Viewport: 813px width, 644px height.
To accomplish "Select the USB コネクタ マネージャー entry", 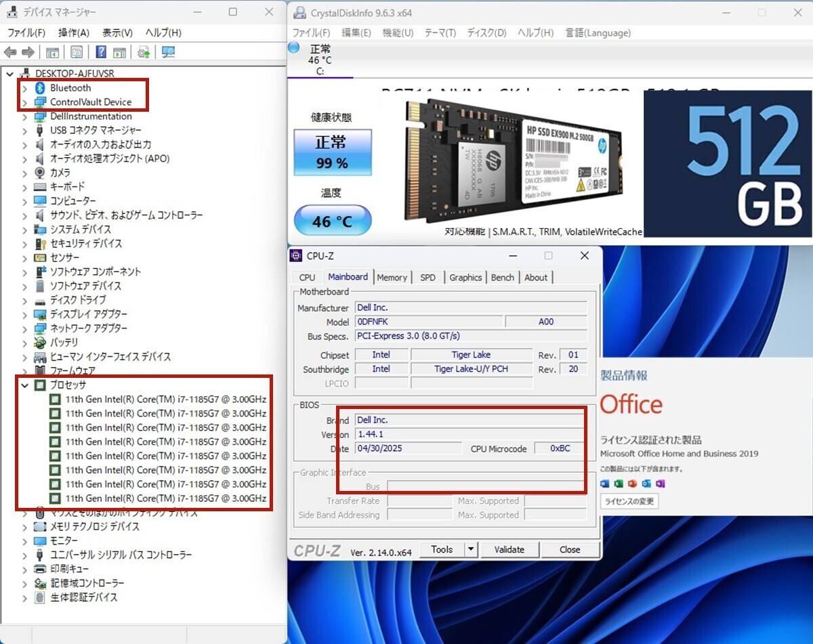I will pos(96,130).
